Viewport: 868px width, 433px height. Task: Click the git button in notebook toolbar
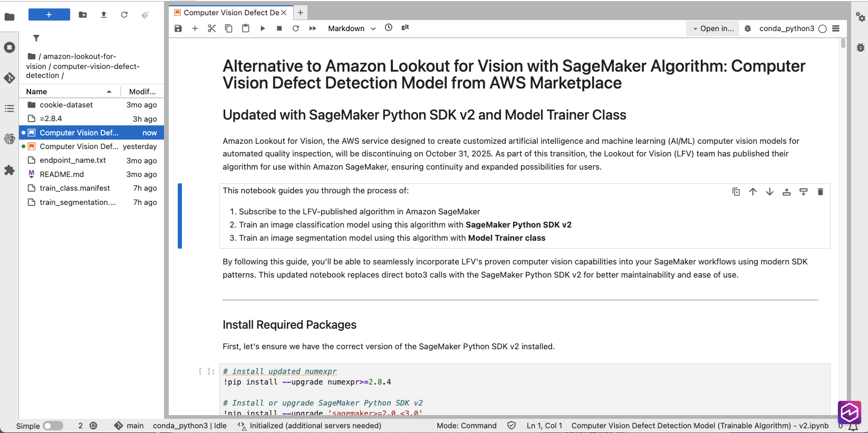click(x=405, y=27)
